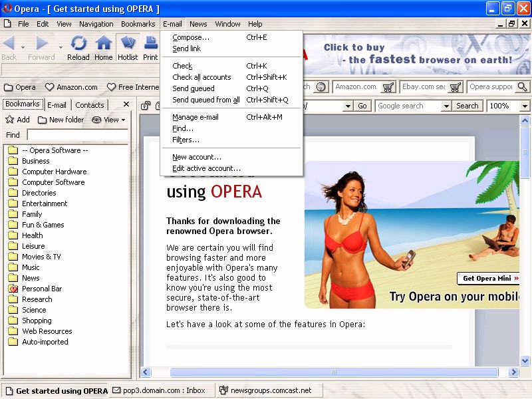Print the page with the Print icon
Viewport: 532px width, 399px height.
[150, 48]
